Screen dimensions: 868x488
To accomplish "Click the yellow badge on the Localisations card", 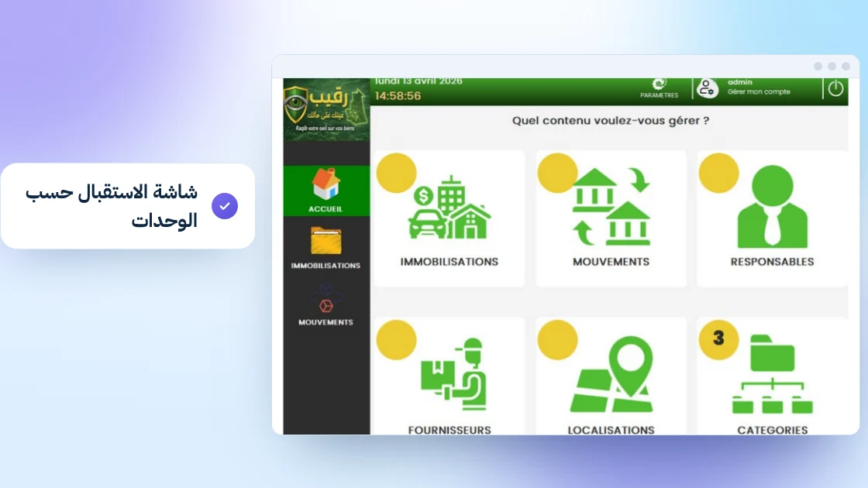I will (557, 340).
